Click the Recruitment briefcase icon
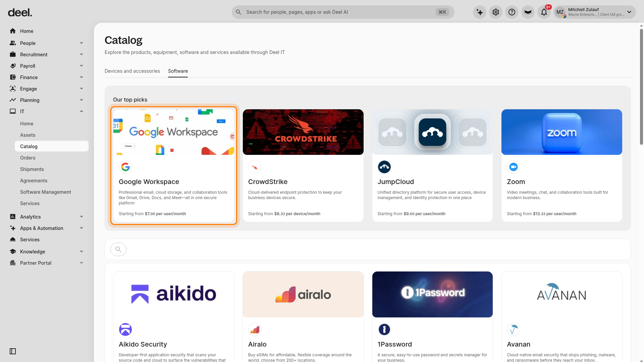 13,54
